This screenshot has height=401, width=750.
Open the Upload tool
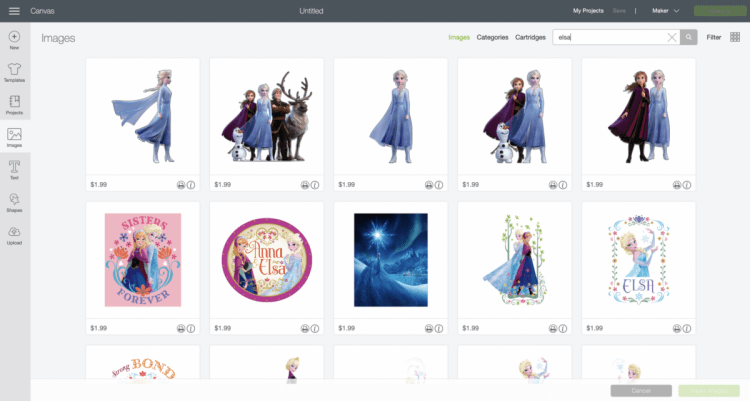tap(14, 235)
